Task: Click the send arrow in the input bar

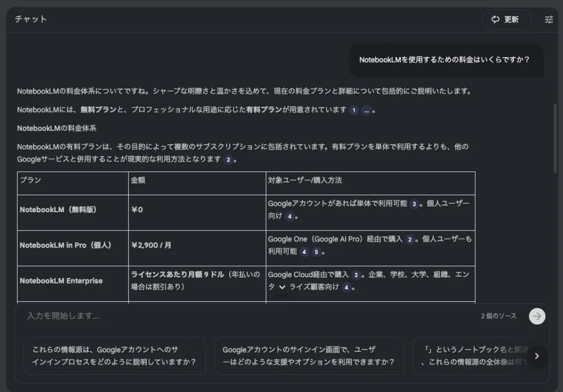Action: point(537,316)
